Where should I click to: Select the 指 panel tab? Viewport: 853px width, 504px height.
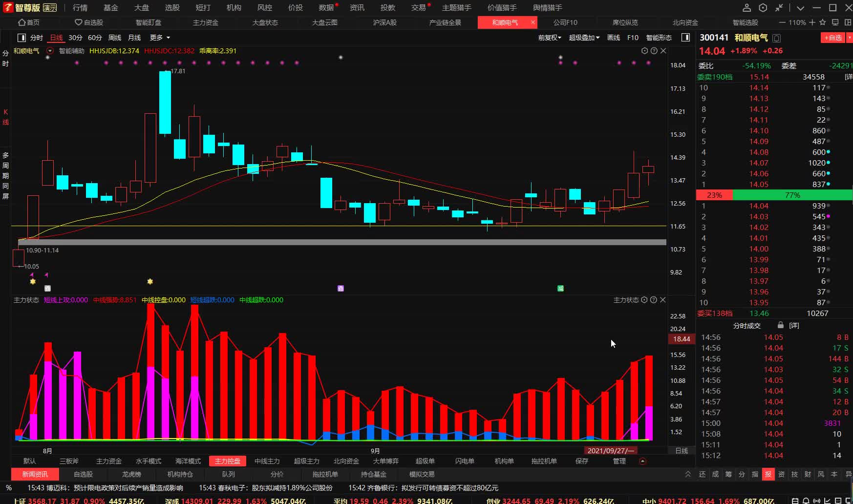(x=755, y=474)
